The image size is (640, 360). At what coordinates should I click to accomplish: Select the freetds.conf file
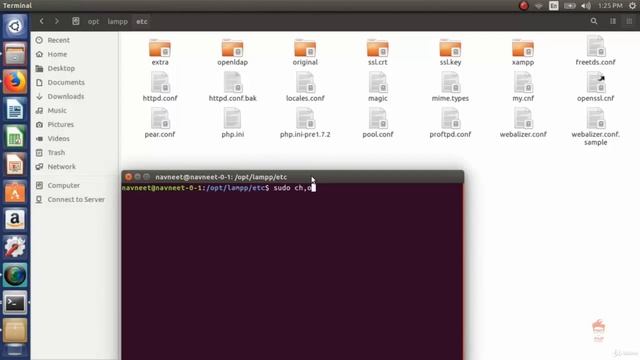click(596, 51)
